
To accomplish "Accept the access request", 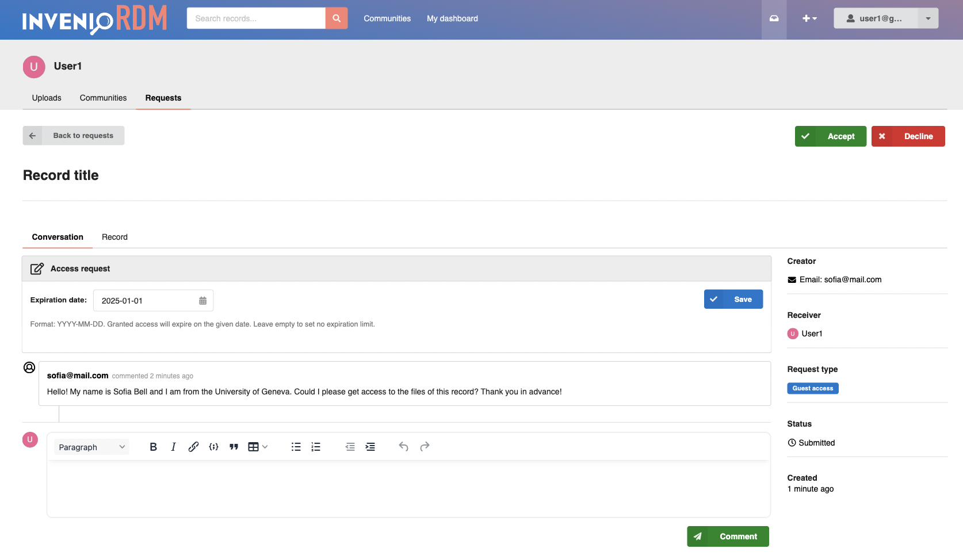I will tap(830, 136).
